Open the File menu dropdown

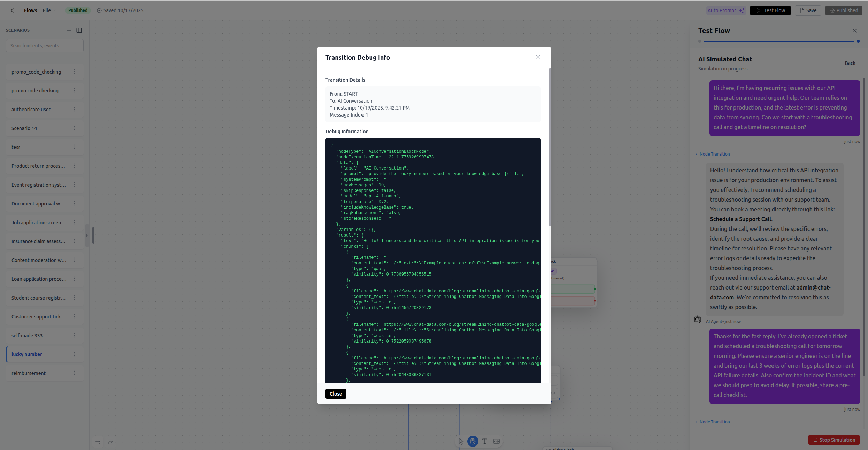pos(49,10)
